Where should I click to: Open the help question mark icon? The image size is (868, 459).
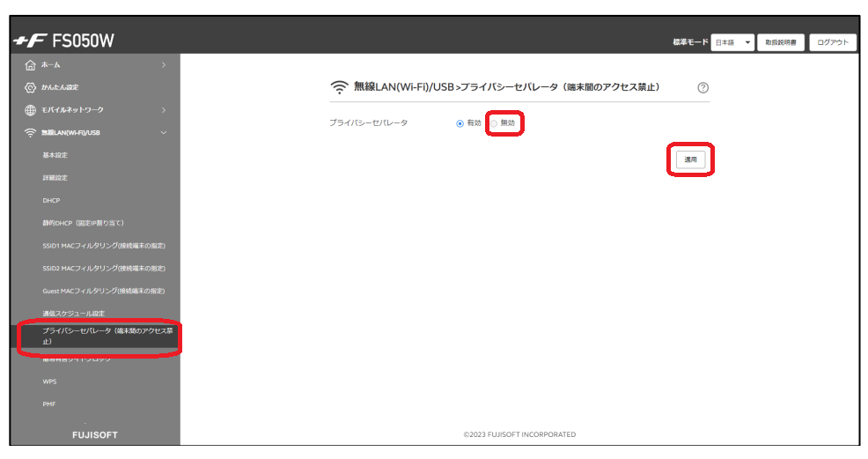[703, 87]
